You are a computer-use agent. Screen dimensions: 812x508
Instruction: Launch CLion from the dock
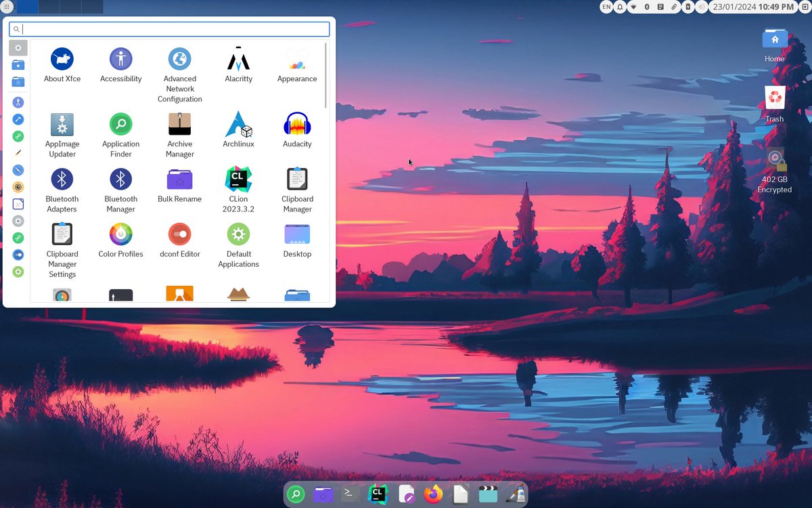point(378,494)
